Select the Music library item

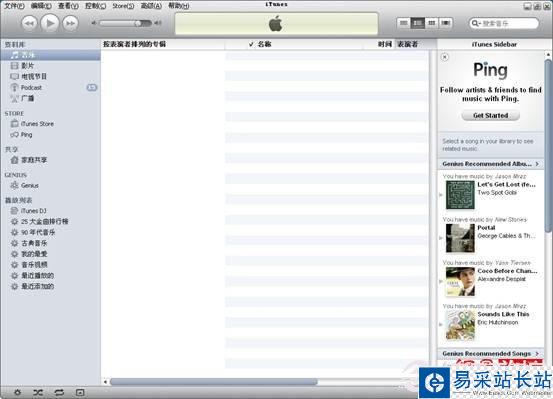50,55
